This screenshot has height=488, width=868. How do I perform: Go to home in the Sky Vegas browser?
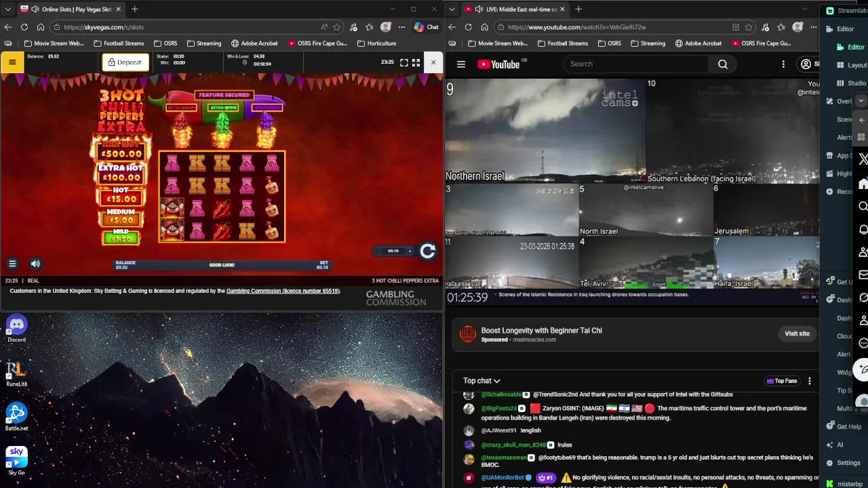pyautogui.click(x=41, y=27)
